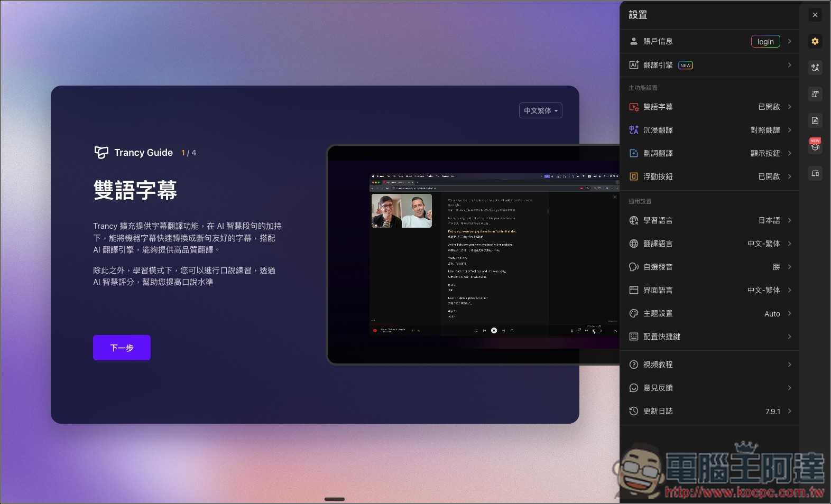Click the 雙語字幕 guide heading
The height and width of the screenshot is (504, 831).
[135, 190]
